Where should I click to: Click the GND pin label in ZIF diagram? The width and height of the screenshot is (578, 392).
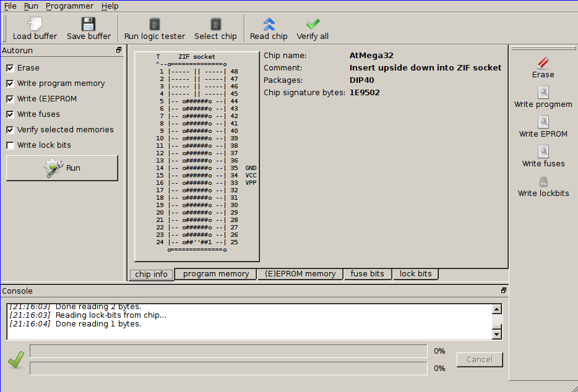(251, 168)
